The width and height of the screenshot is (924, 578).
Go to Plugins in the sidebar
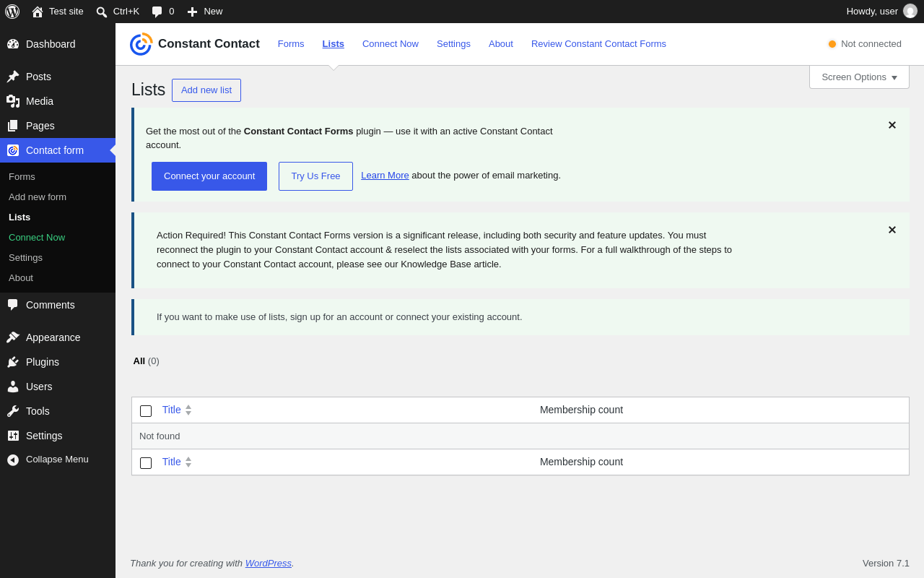pyautogui.click(x=58, y=362)
